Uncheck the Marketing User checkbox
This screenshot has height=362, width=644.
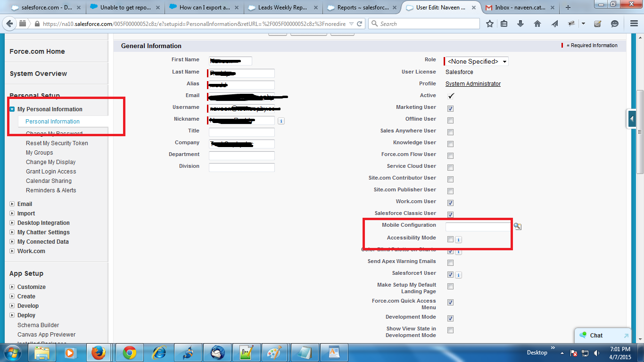pyautogui.click(x=450, y=108)
